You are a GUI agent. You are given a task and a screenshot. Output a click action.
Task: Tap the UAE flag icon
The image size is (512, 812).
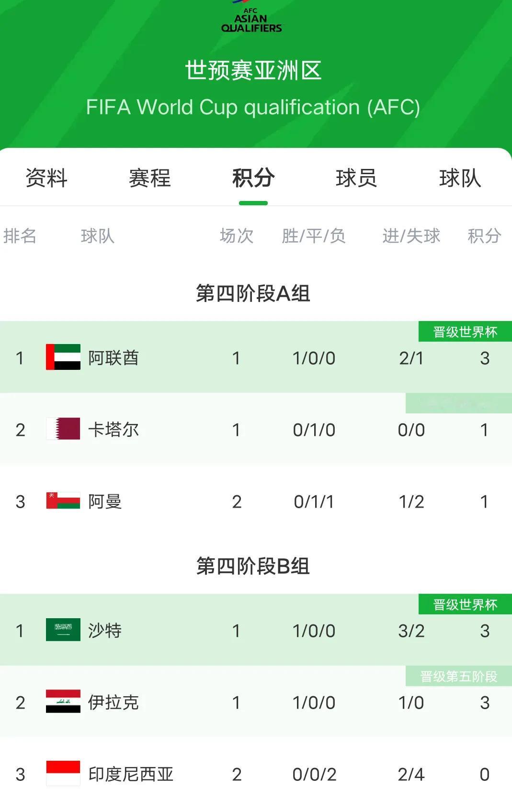point(63,357)
